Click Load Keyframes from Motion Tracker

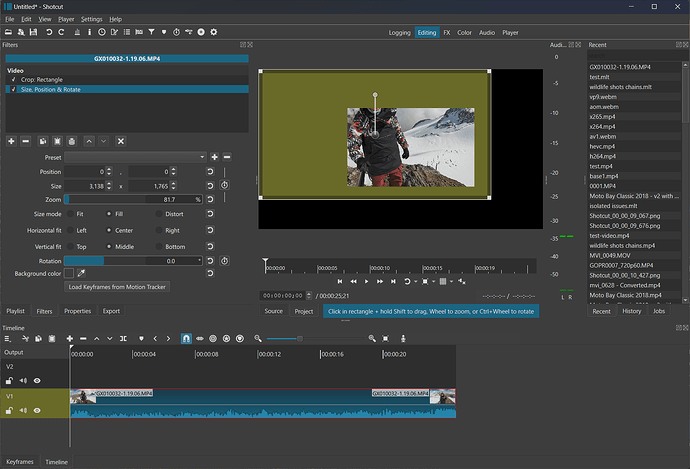[118, 286]
